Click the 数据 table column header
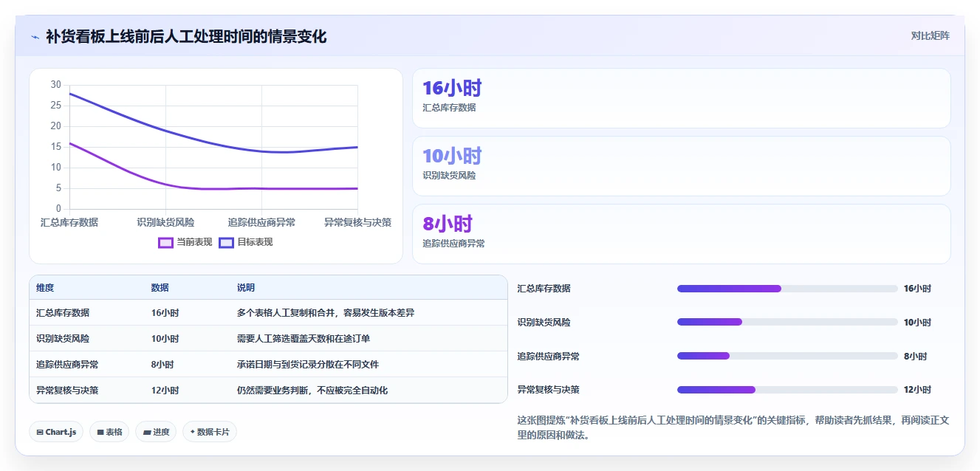 160,288
